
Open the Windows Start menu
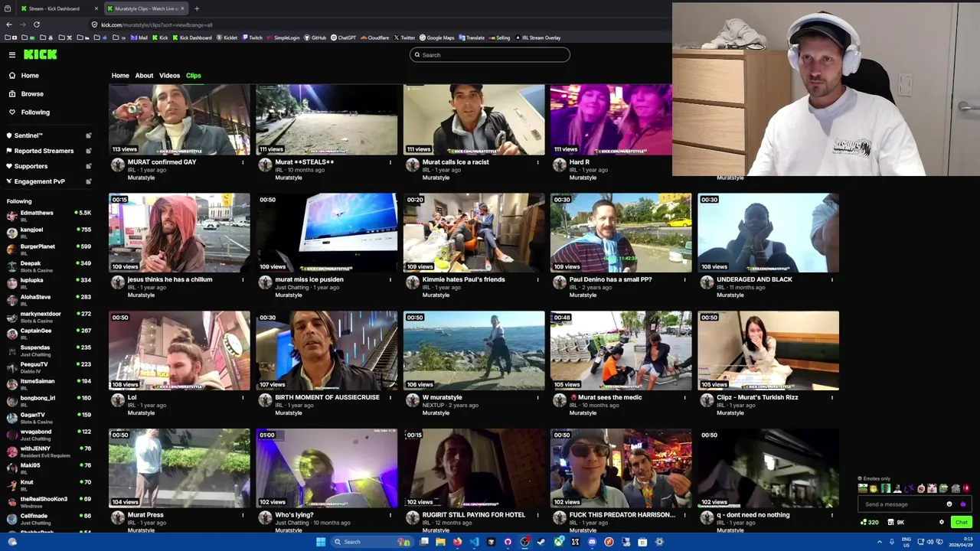[x=321, y=542]
